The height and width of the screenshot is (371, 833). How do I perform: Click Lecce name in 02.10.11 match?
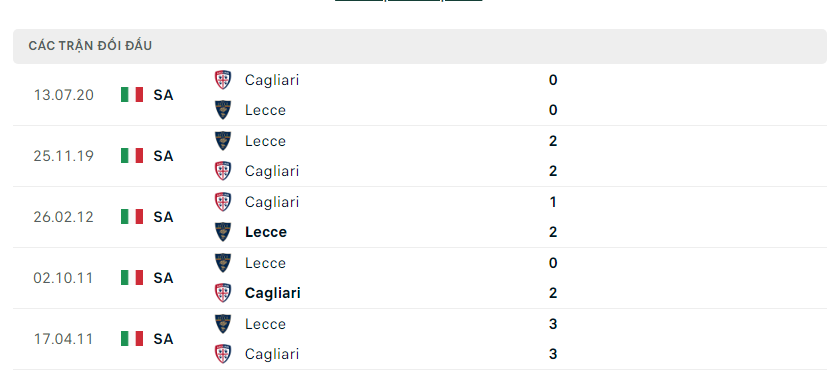pos(265,263)
